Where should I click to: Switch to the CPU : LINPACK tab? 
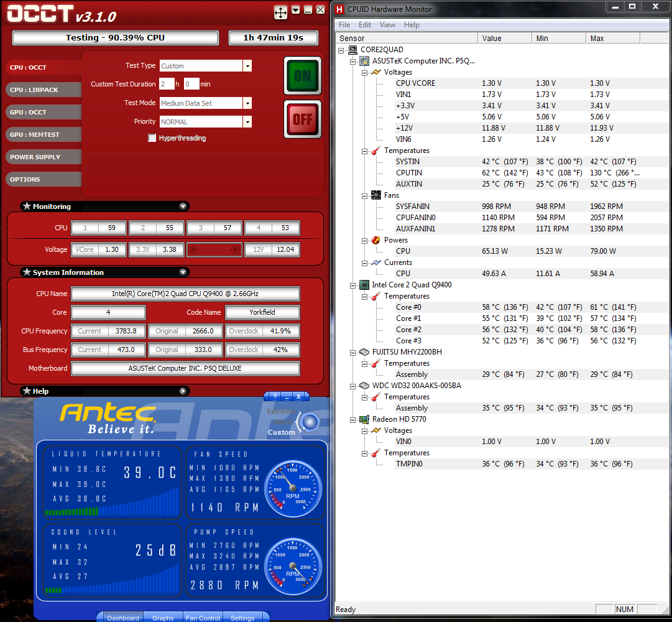[43, 90]
